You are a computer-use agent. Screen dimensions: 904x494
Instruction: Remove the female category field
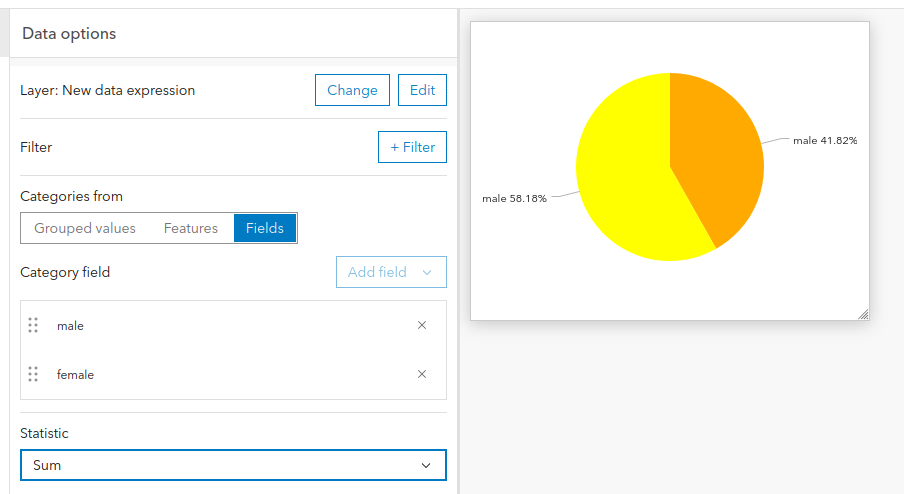coord(422,374)
